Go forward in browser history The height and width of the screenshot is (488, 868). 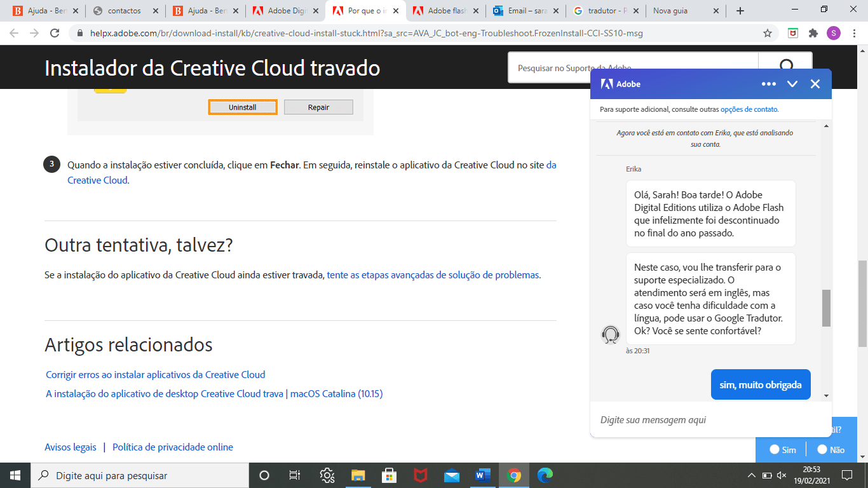click(34, 33)
